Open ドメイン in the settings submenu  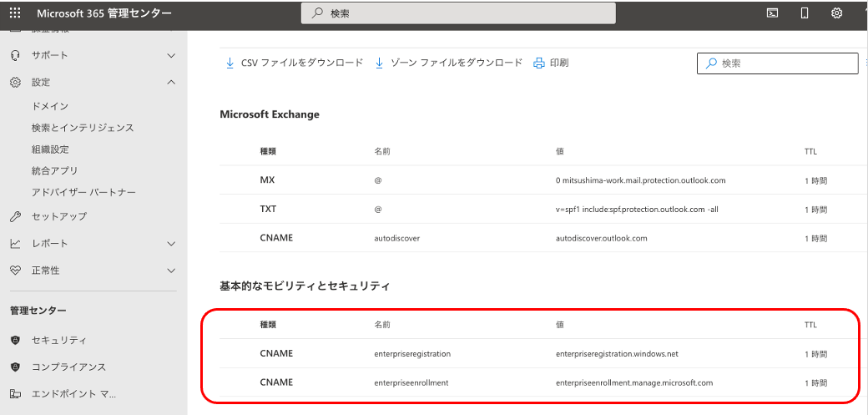(x=50, y=106)
